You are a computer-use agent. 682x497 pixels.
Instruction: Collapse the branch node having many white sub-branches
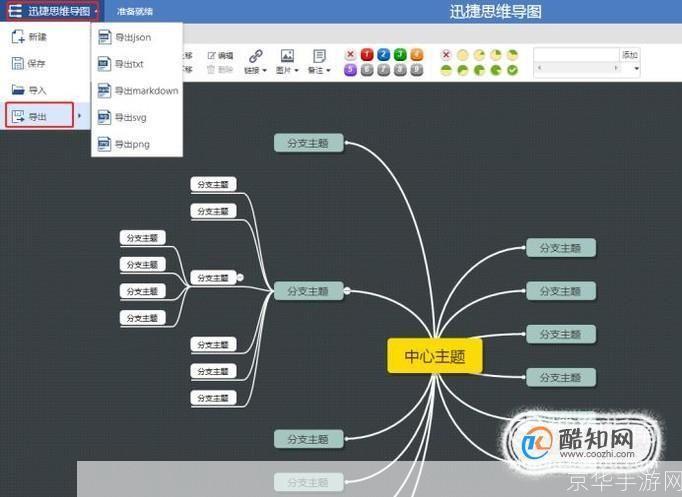click(x=347, y=291)
